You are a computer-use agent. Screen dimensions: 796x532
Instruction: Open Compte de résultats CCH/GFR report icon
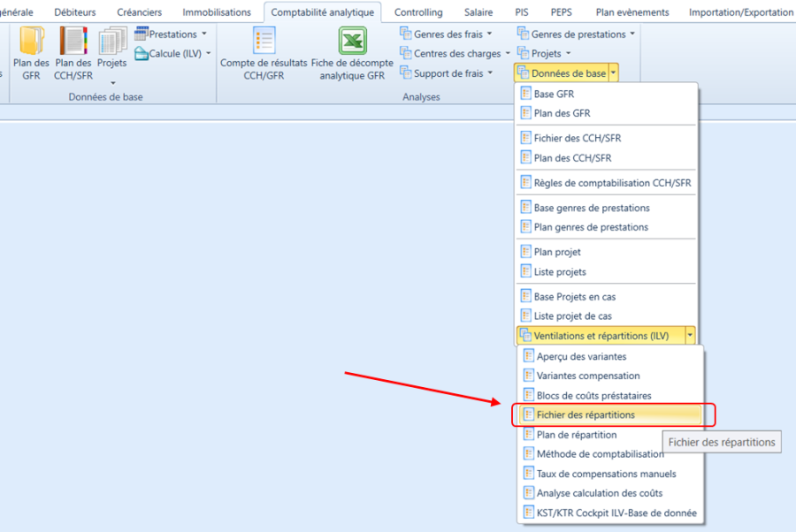(264, 42)
